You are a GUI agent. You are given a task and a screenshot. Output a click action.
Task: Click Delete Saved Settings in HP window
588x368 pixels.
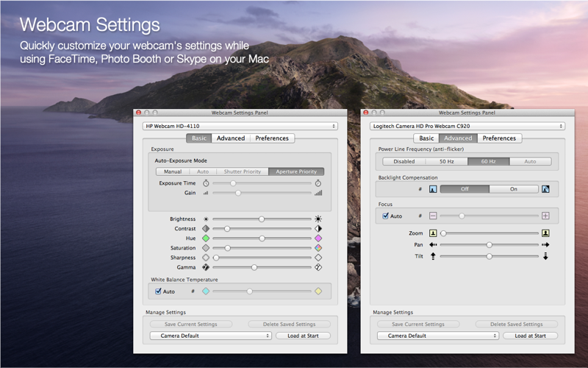[x=289, y=324]
